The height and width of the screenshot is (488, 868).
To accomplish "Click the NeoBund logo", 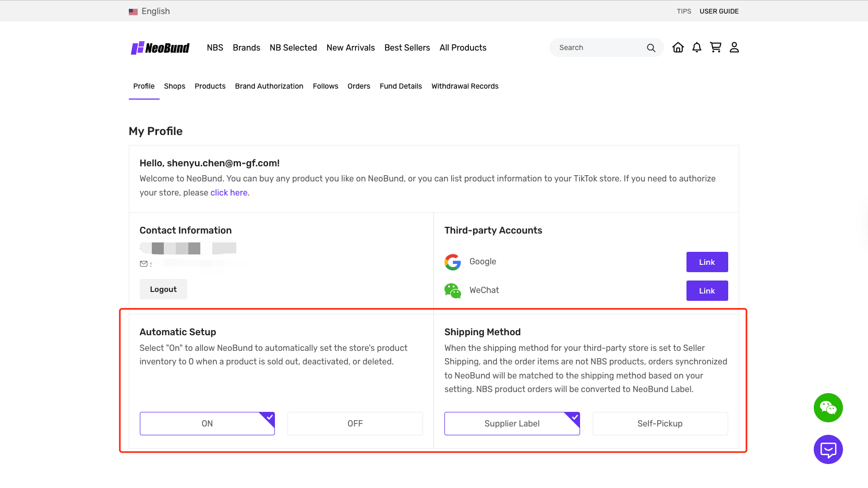I will (160, 48).
